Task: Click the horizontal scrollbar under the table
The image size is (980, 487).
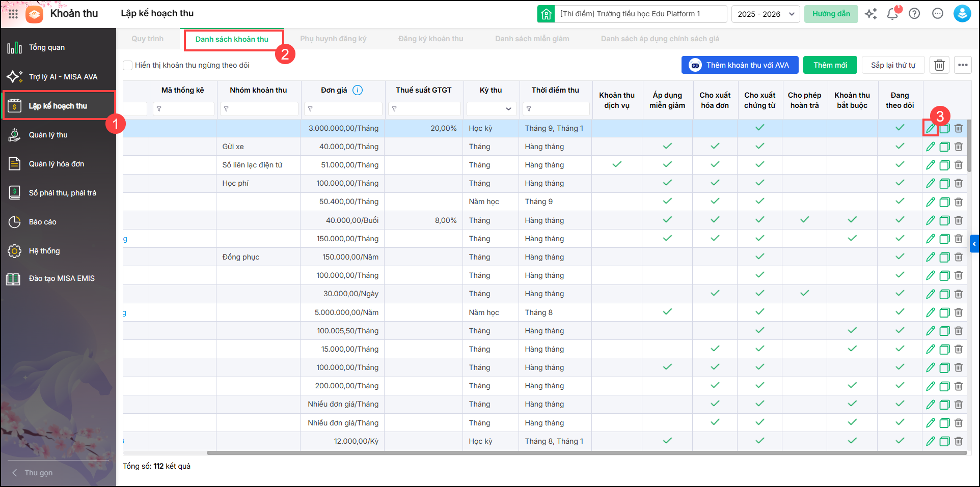Action: tap(586, 452)
